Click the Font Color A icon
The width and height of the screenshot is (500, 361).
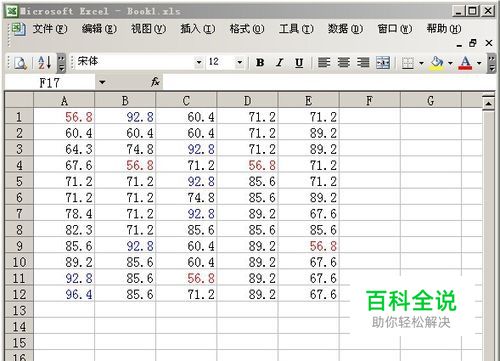coord(465,63)
